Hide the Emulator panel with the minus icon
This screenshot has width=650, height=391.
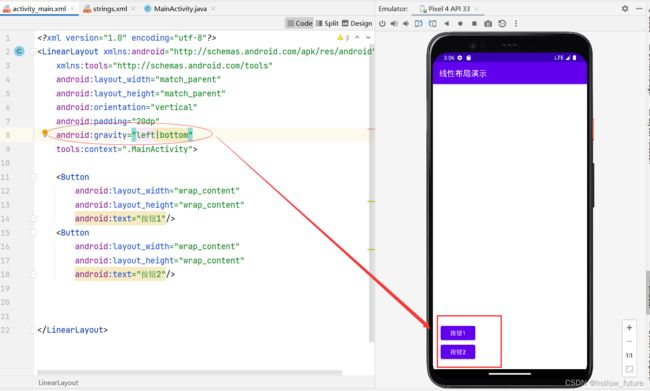click(x=639, y=8)
